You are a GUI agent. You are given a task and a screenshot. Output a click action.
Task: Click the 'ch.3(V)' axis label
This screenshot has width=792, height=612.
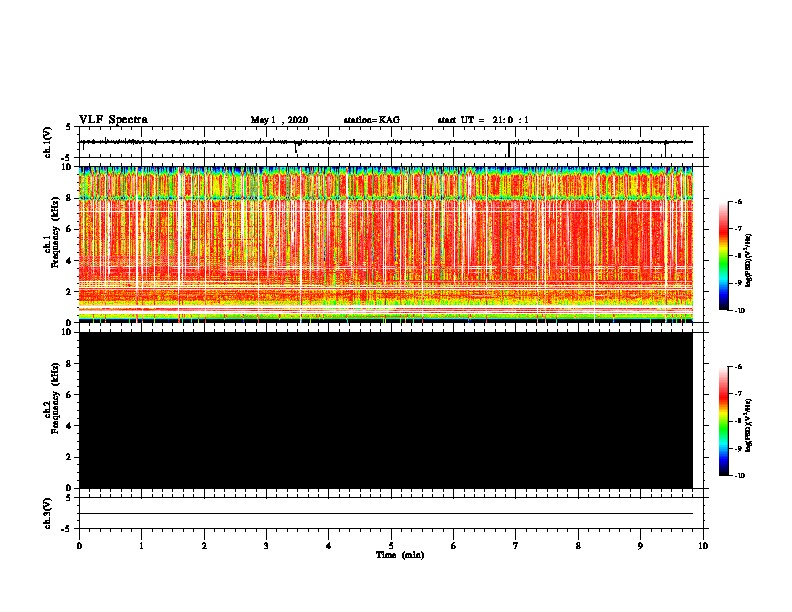click(47, 513)
